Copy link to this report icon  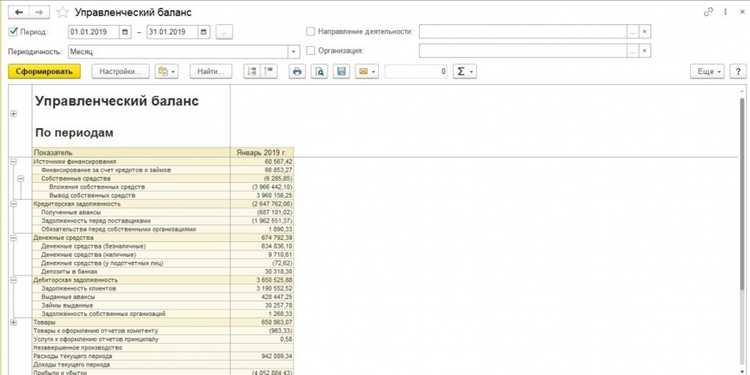pos(709,12)
